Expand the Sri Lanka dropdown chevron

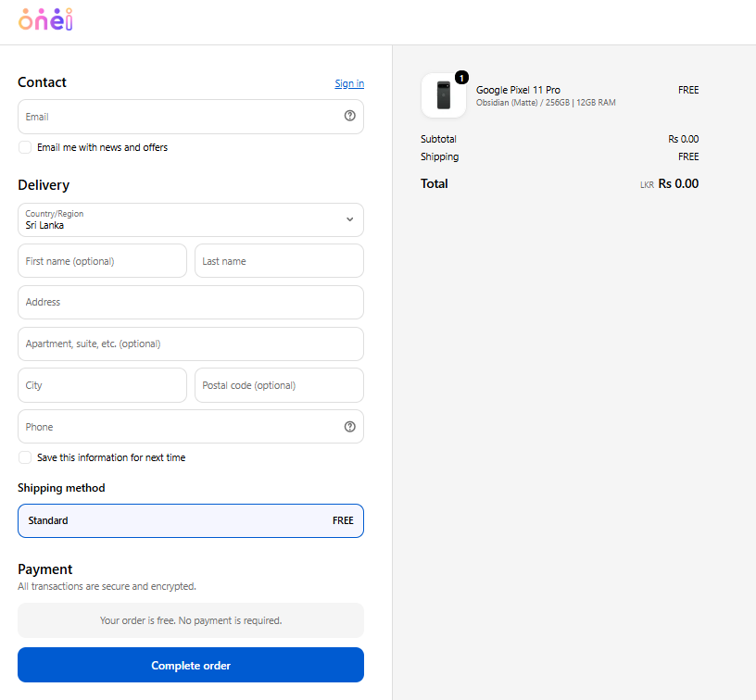tap(349, 219)
